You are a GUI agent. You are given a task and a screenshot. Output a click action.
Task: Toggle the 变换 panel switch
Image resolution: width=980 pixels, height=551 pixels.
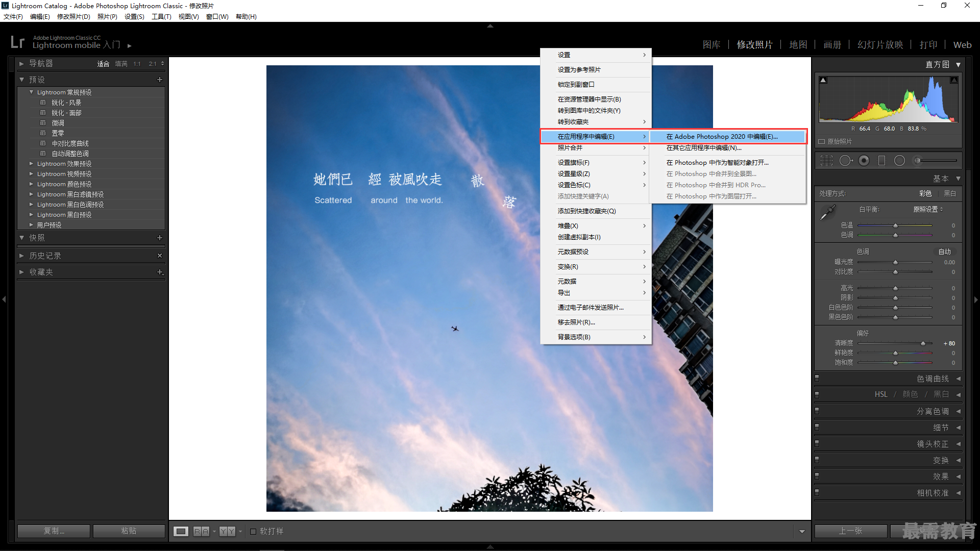point(817,460)
